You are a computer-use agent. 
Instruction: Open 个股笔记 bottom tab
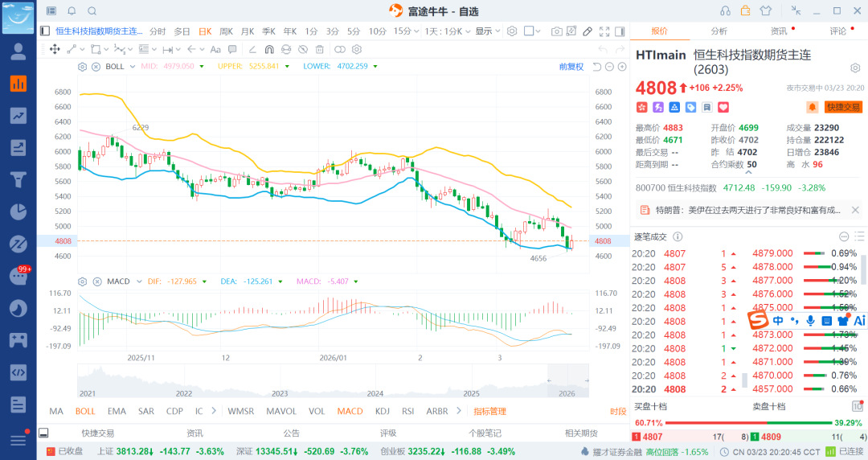(485, 433)
